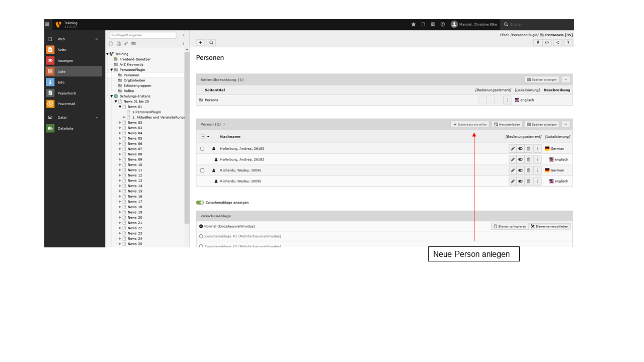Viewport: 644px width, 362px height.
Task: Click the magnifier search icon below the path
Action: point(211,43)
